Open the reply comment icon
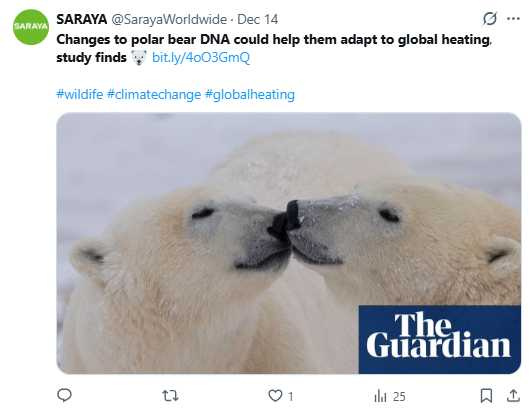Image resolution: width=531 pixels, height=414 pixels. tap(64, 395)
